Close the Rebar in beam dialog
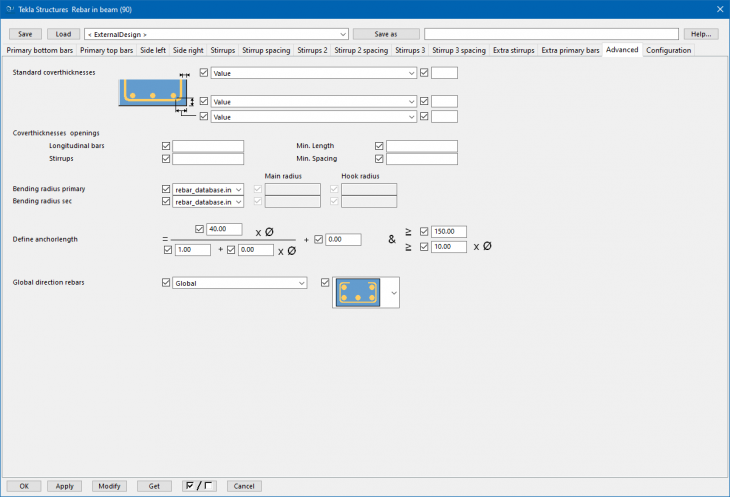This screenshot has height=497, width=730. pyautogui.click(x=718, y=9)
